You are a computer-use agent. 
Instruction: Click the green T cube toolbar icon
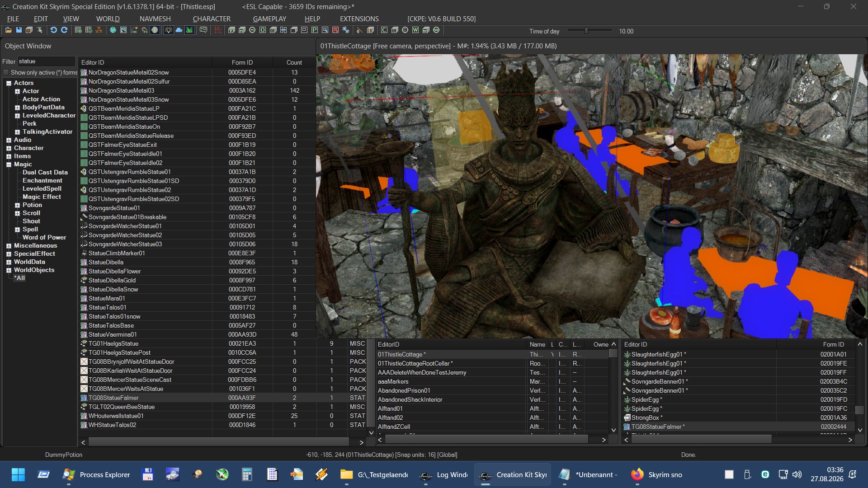pos(231,30)
